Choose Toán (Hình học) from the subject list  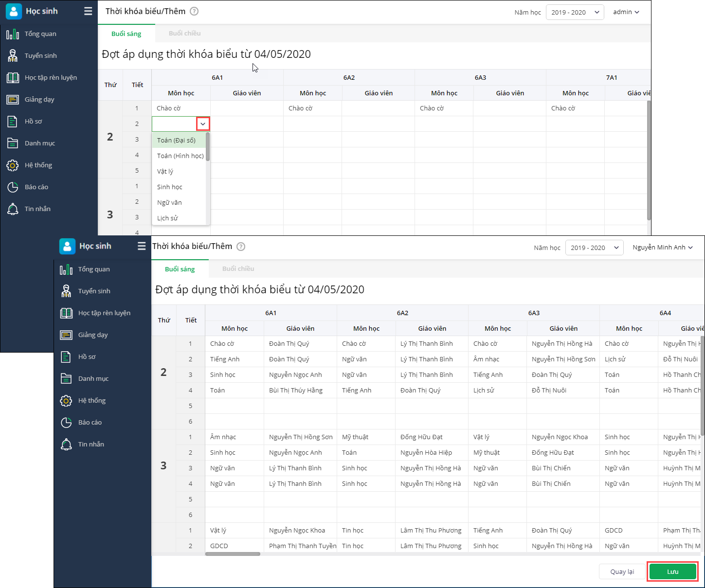pos(180,156)
